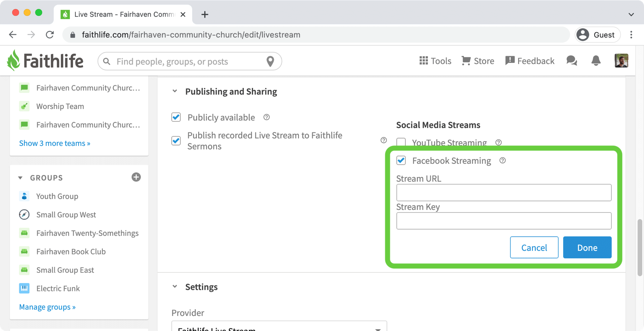Show help for Facebook Streaming
The height and width of the screenshot is (331, 644).
coord(503,160)
